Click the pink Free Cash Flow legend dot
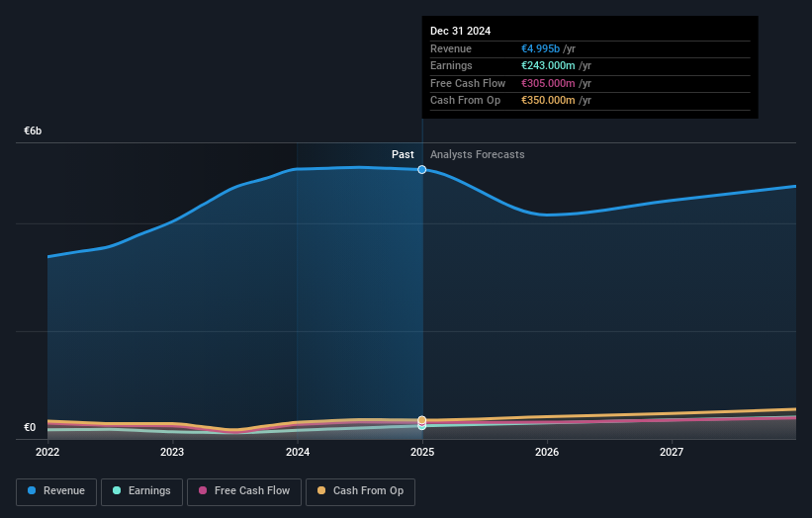This screenshot has width=812, height=518. (203, 490)
